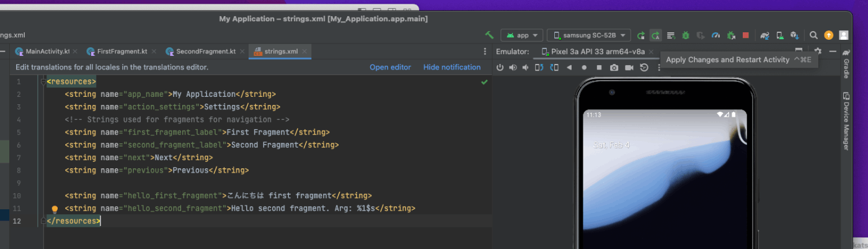Click the account avatar icon
Viewport: 868px width, 249px height.
[844, 35]
